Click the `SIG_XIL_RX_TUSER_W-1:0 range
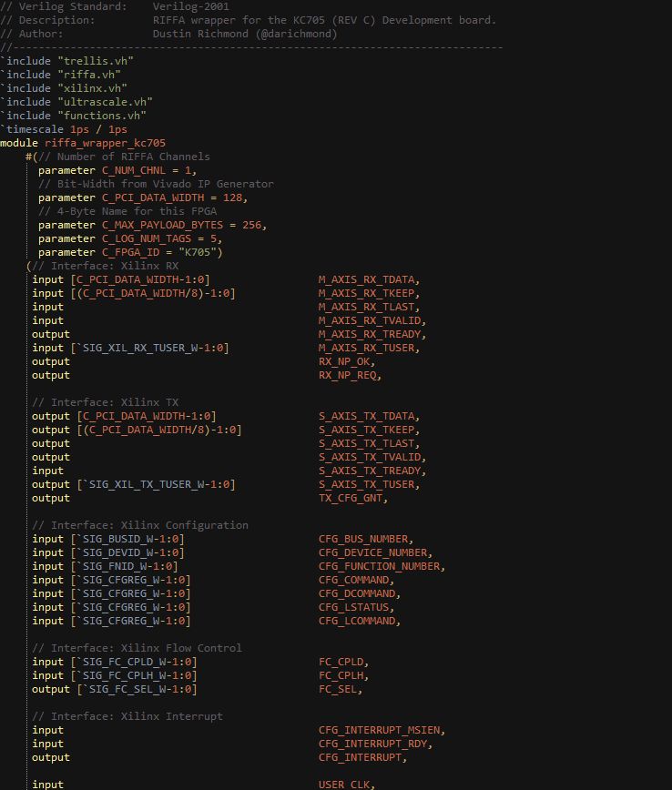 click(x=149, y=348)
